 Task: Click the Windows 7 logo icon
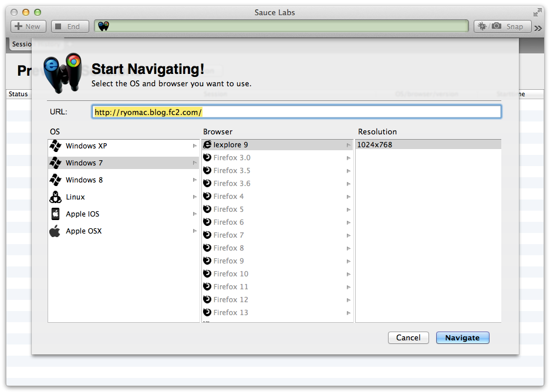[x=55, y=163]
